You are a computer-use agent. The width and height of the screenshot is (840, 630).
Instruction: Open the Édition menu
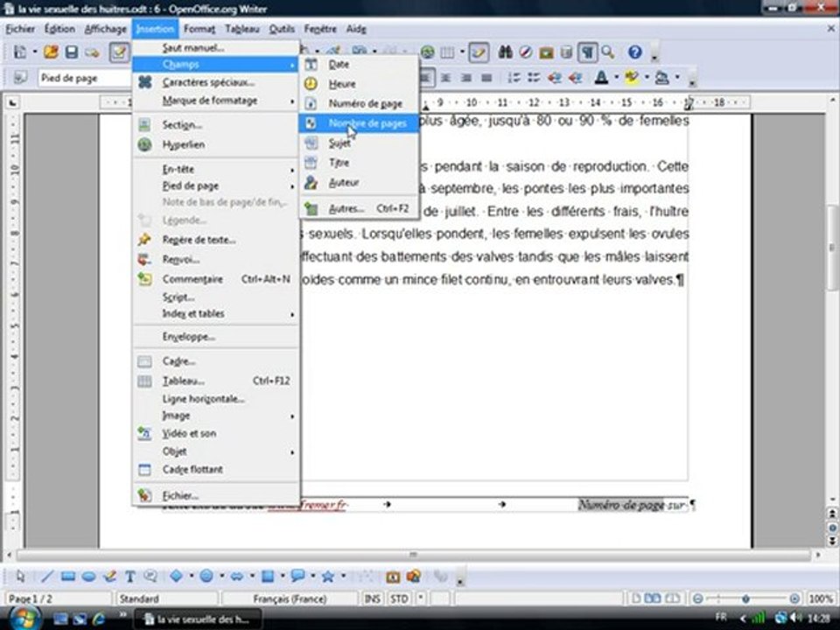point(59,29)
